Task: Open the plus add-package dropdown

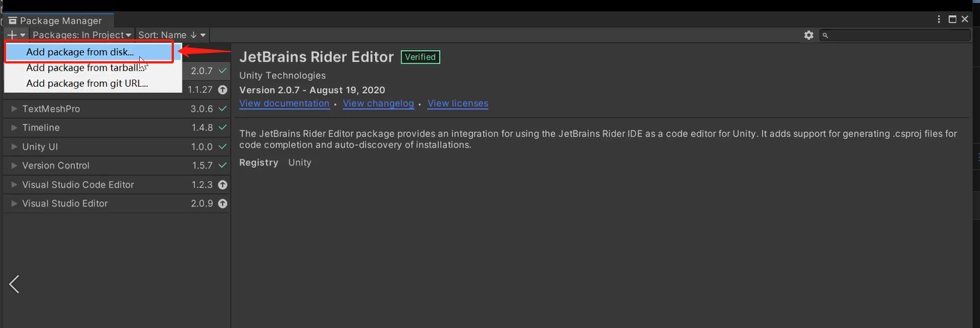Action: [x=17, y=35]
